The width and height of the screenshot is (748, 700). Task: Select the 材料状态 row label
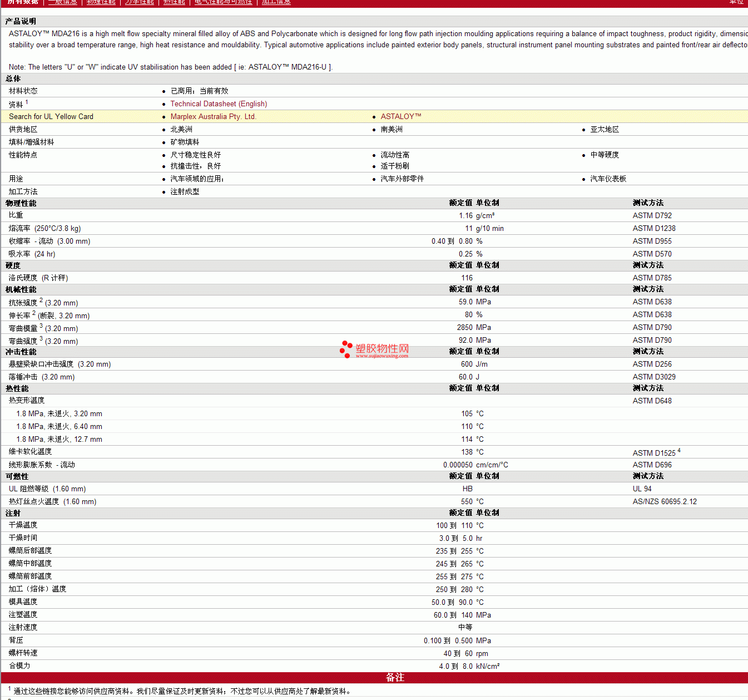coord(23,91)
